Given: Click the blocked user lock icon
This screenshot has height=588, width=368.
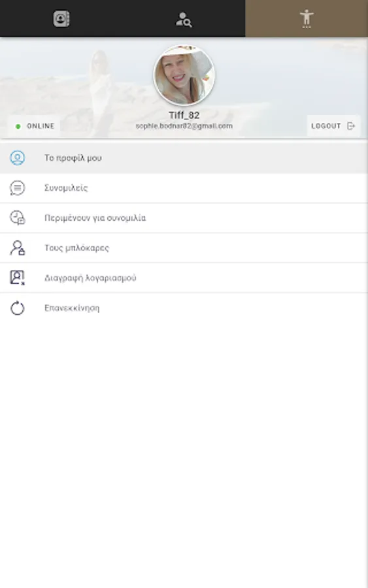Looking at the screenshot, I should tap(17, 248).
